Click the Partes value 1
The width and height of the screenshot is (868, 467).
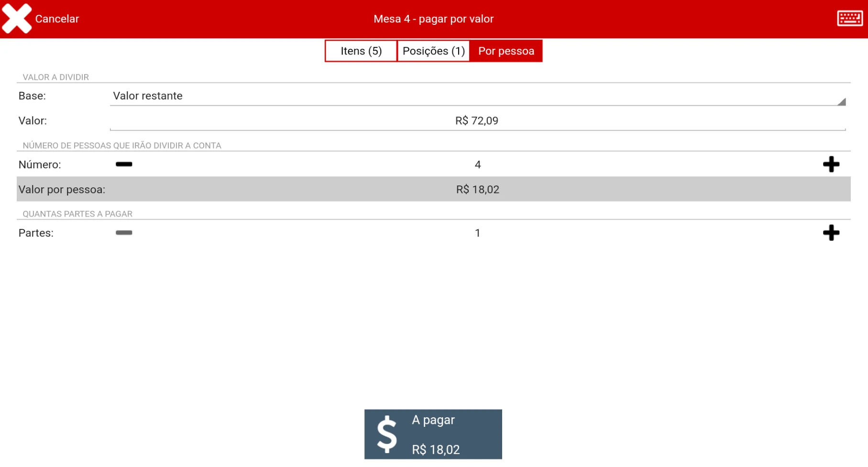coord(477,233)
